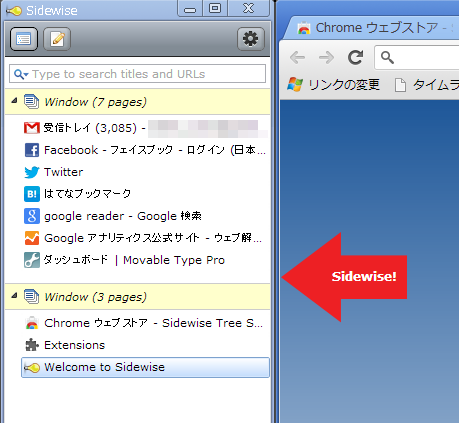Close the Sidewise window

(x=249, y=8)
